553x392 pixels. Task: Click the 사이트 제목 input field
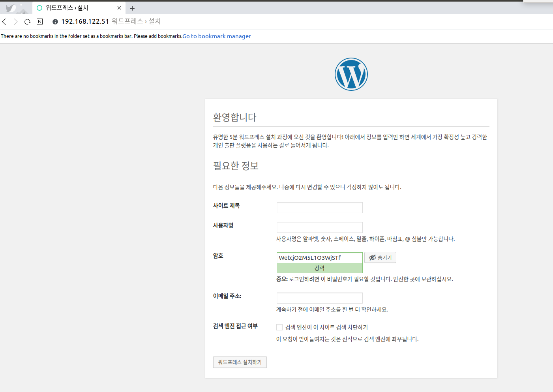click(320, 208)
